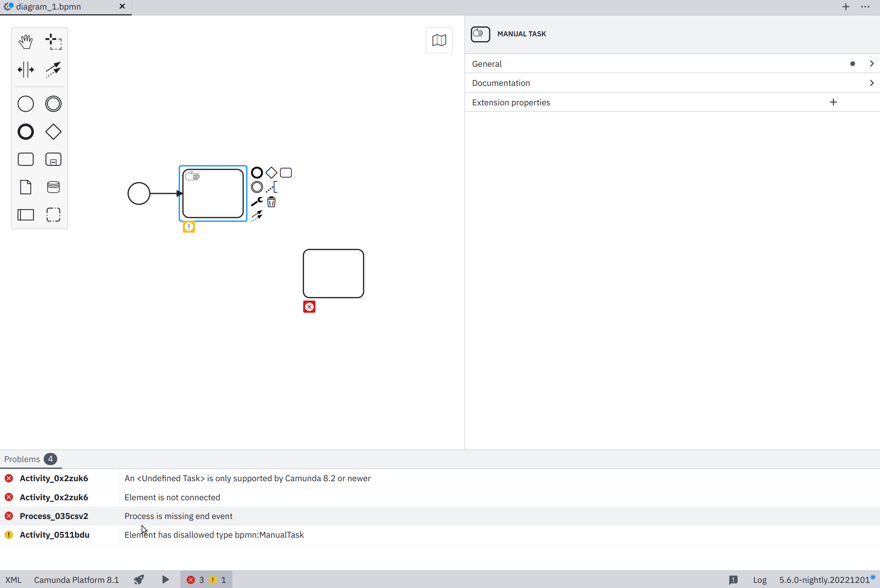Delete the manual task via the trash icon
The image size is (880, 588).
tap(271, 202)
